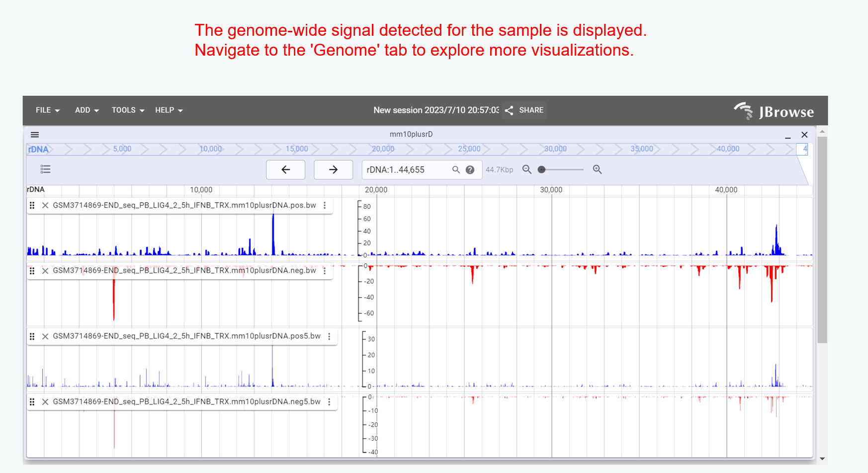Zoom out with the minus magnifier
The height and width of the screenshot is (473, 868).
tap(527, 169)
